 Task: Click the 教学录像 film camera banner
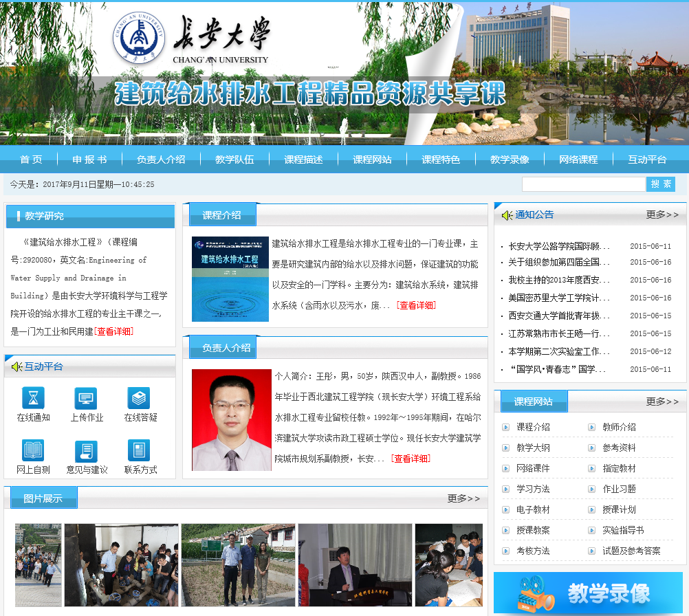[588, 593]
